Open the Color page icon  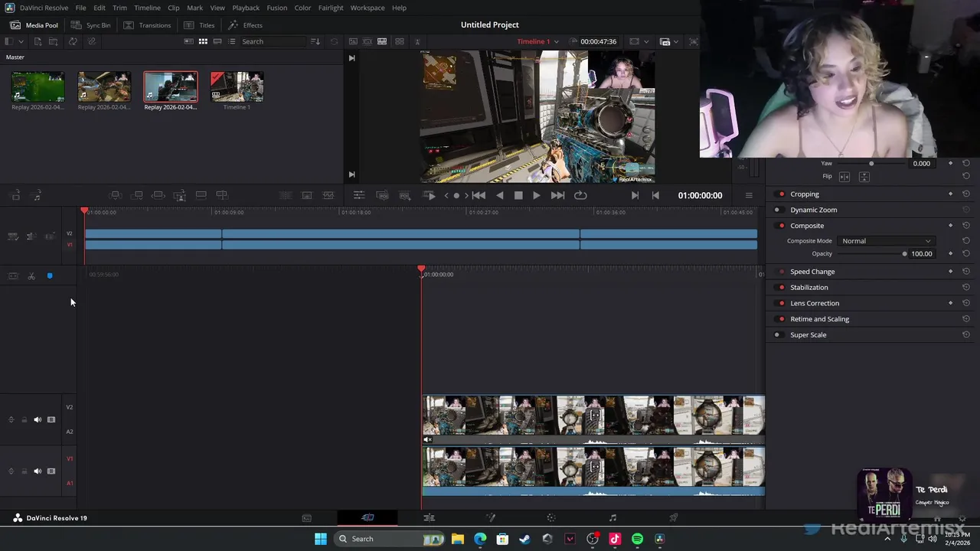[x=551, y=518]
